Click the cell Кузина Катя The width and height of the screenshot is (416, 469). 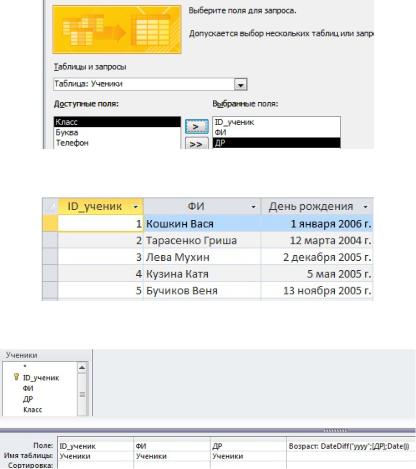point(202,274)
